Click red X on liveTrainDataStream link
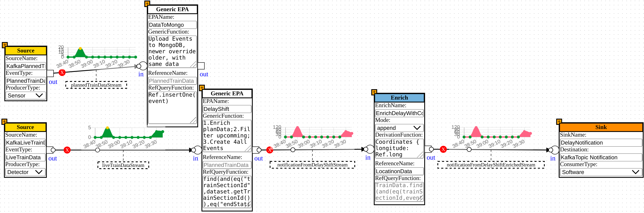Image resolution: width=644 pixels, height=213 pixels. (x=67, y=150)
